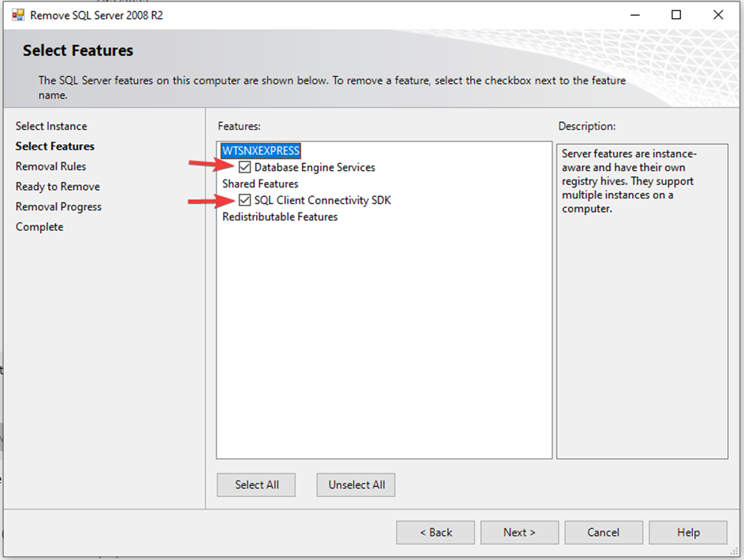
Task: Click the Select Instance step
Action: [51, 126]
